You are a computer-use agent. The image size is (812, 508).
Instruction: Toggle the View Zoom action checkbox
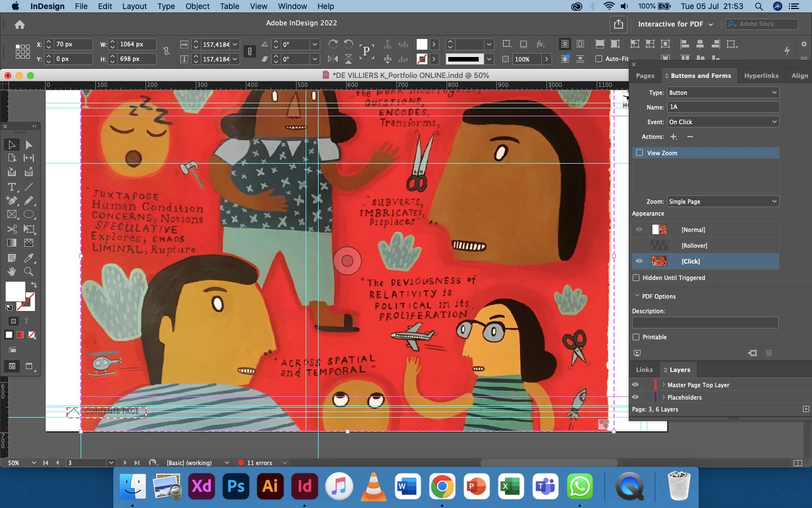639,152
